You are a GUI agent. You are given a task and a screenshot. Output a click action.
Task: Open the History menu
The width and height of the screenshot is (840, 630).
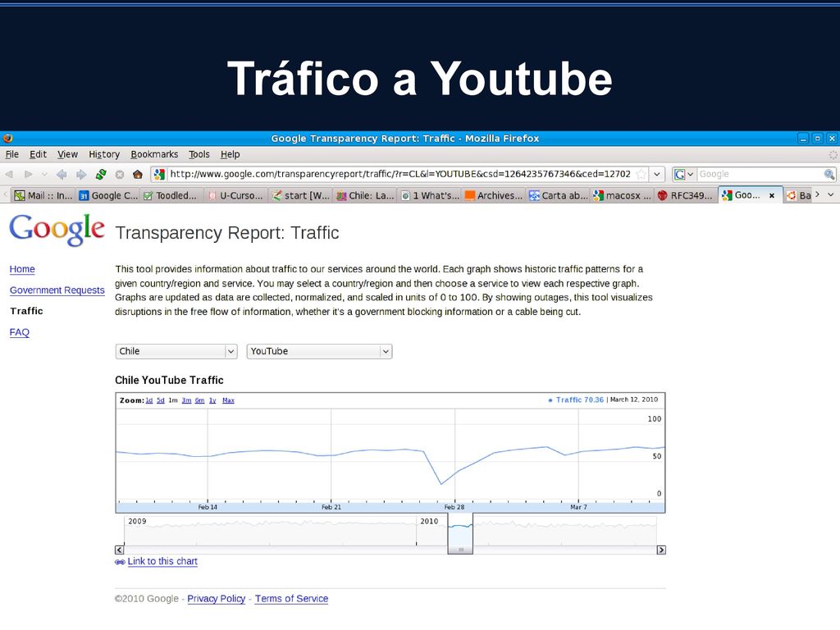coord(104,154)
